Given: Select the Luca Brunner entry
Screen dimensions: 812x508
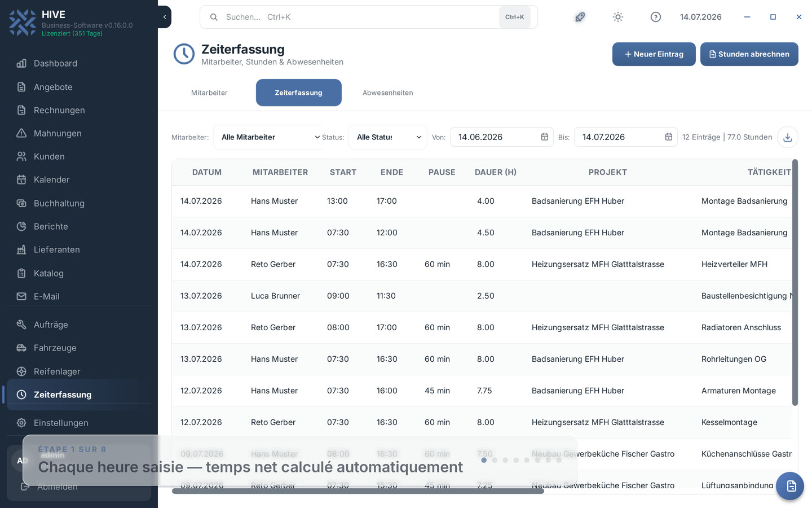Looking at the screenshot, I should coord(275,296).
